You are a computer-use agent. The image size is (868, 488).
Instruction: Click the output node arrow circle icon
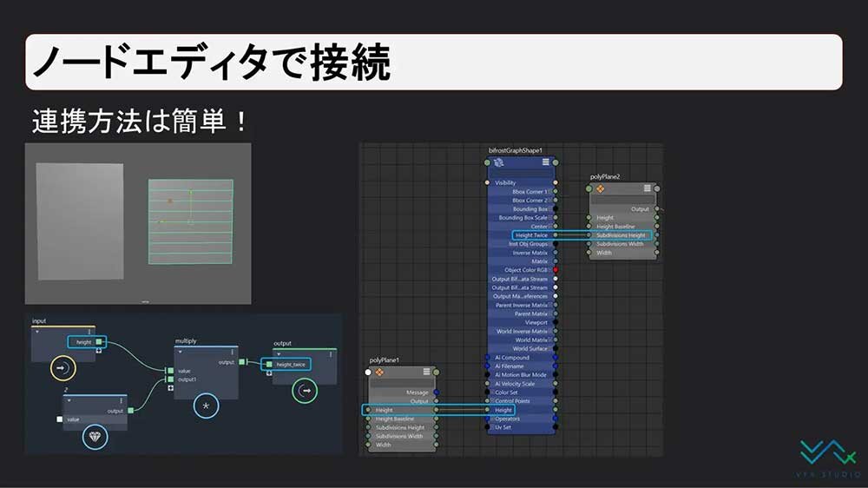click(x=305, y=391)
